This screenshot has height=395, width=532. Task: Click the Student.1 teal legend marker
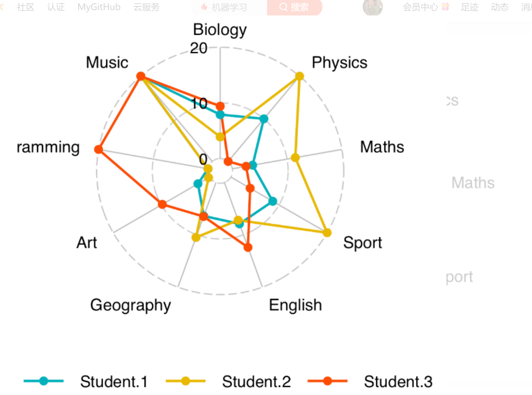pyautogui.click(x=44, y=381)
